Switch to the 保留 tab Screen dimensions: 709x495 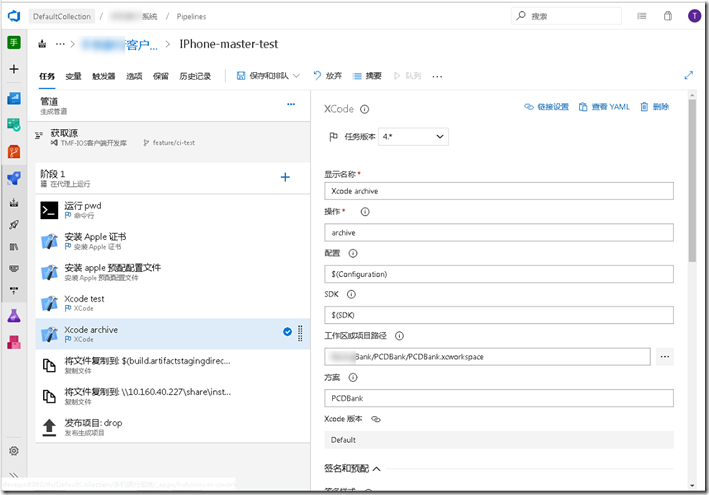[161, 76]
